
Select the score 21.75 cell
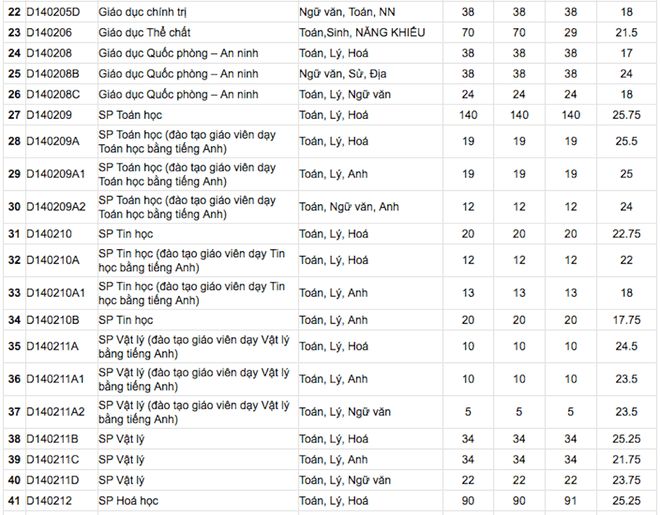pyautogui.click(x=625, y=459)
